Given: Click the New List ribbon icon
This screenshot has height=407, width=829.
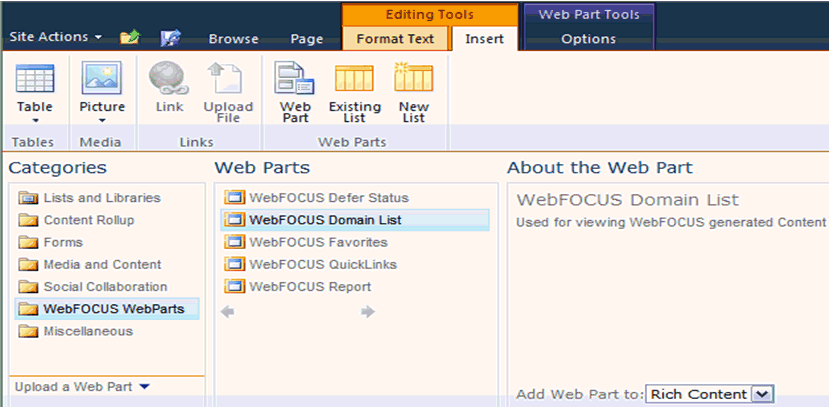Looking at the screenshot, I should [413, 79].
